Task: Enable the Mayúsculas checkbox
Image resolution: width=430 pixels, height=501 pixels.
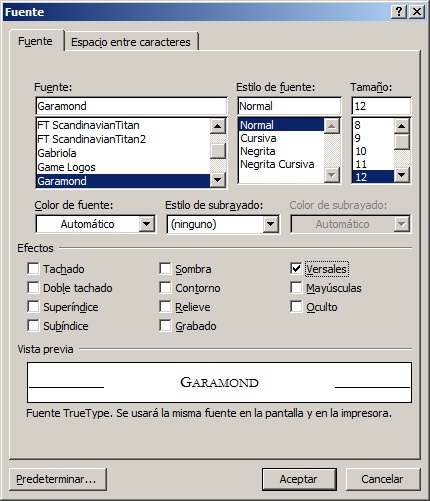Action: 296,287
